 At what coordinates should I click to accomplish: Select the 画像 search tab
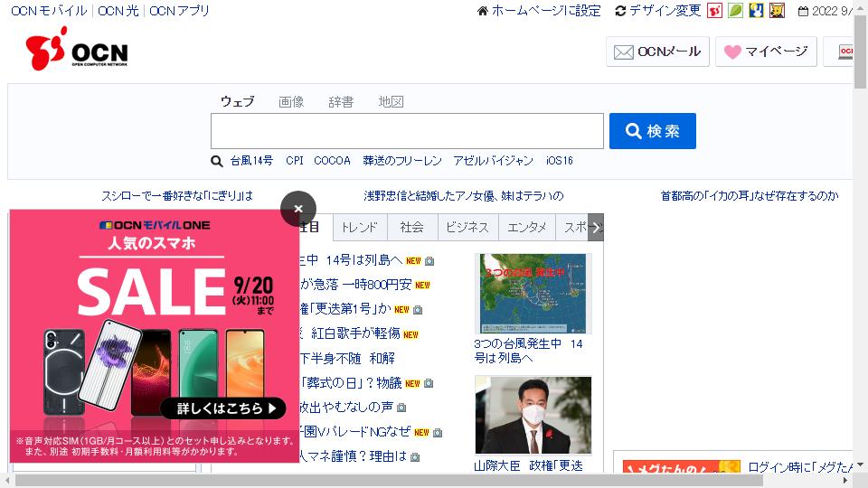pyautogui.click(x=291, y=102)
